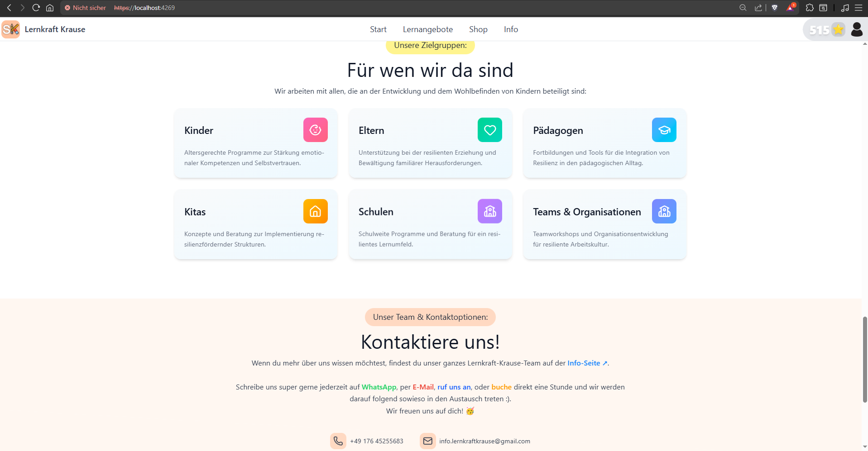Viewport: 868px width, 451px height.
Task: Click the orange 'buche' booking link
Action: [501, 387]
